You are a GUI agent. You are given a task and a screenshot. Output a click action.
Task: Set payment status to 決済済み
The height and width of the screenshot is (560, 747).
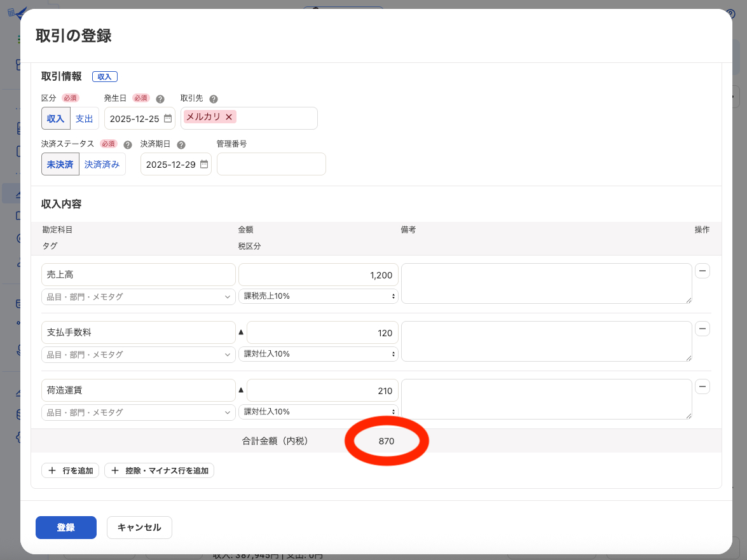[x=101, y=164]
